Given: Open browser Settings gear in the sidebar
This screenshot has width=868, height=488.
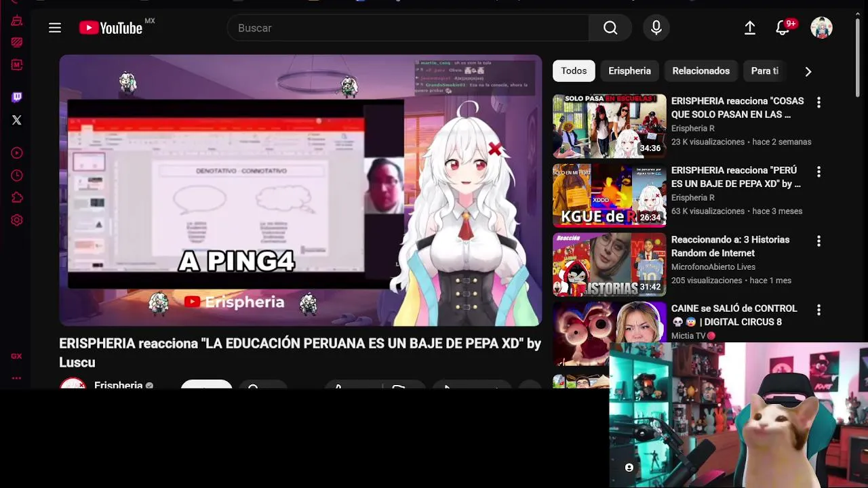Looking at the screenshot, I should 17,220.
